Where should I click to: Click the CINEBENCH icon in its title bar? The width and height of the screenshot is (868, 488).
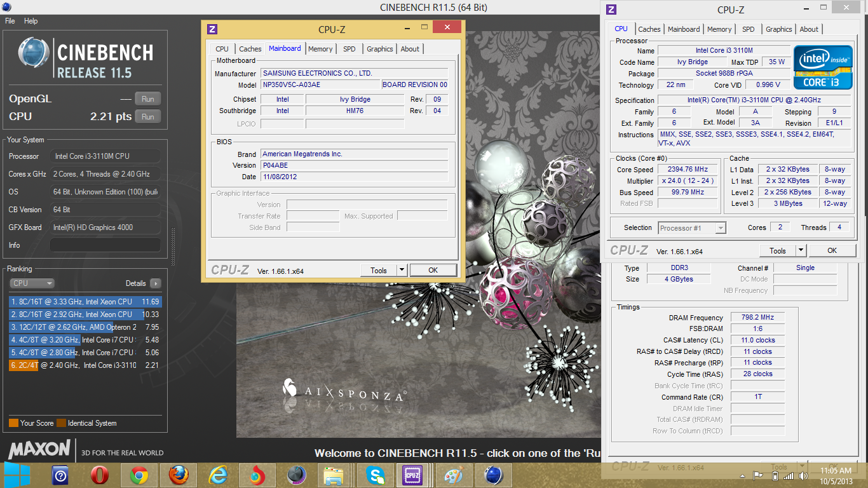pyautogui.click(x=7, y=8)
